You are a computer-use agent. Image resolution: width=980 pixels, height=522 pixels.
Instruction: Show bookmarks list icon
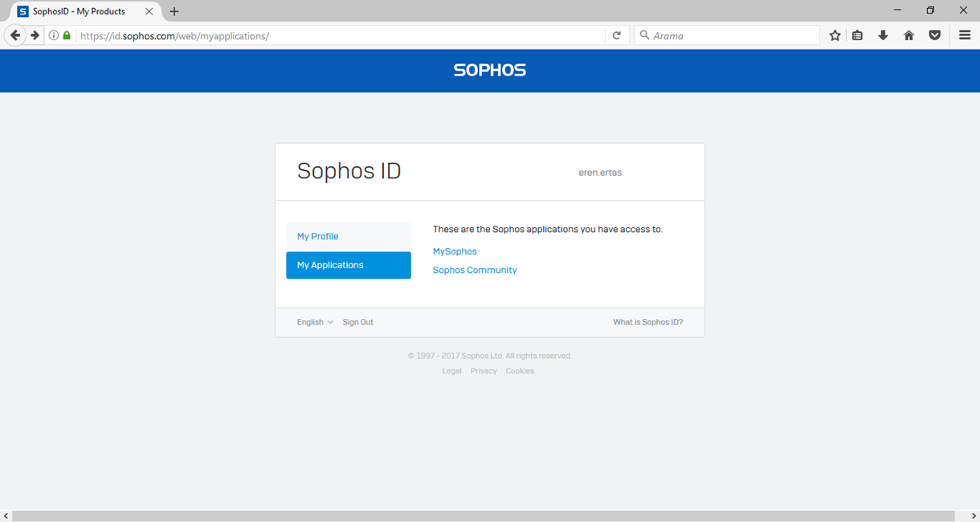coord(858,35)
